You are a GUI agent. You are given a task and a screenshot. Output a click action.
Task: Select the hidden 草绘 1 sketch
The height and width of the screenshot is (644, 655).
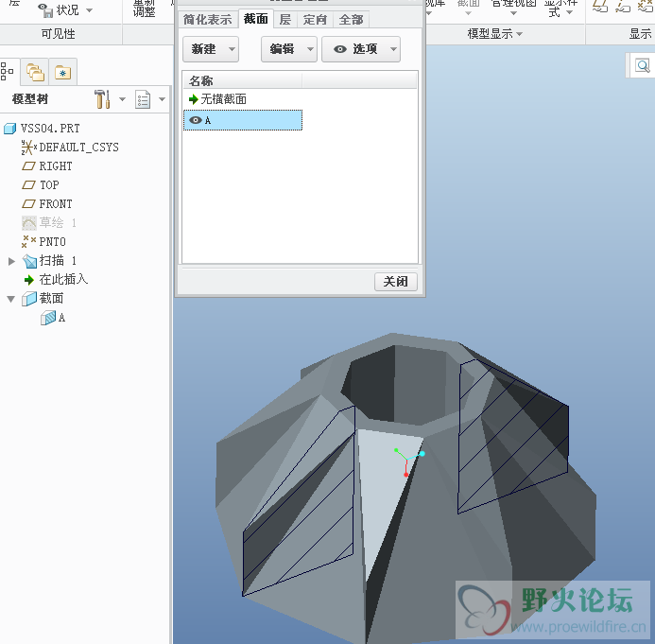(58, 223)
